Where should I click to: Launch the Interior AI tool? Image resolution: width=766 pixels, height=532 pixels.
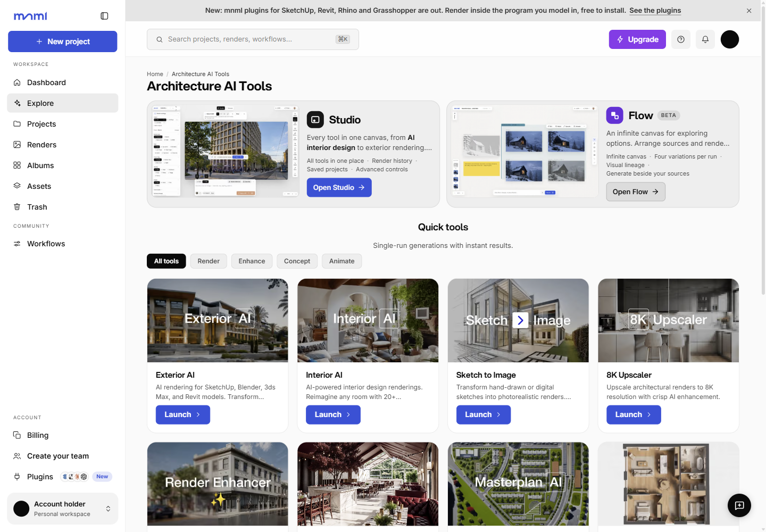pyautogui.click(x=333, y=414)
